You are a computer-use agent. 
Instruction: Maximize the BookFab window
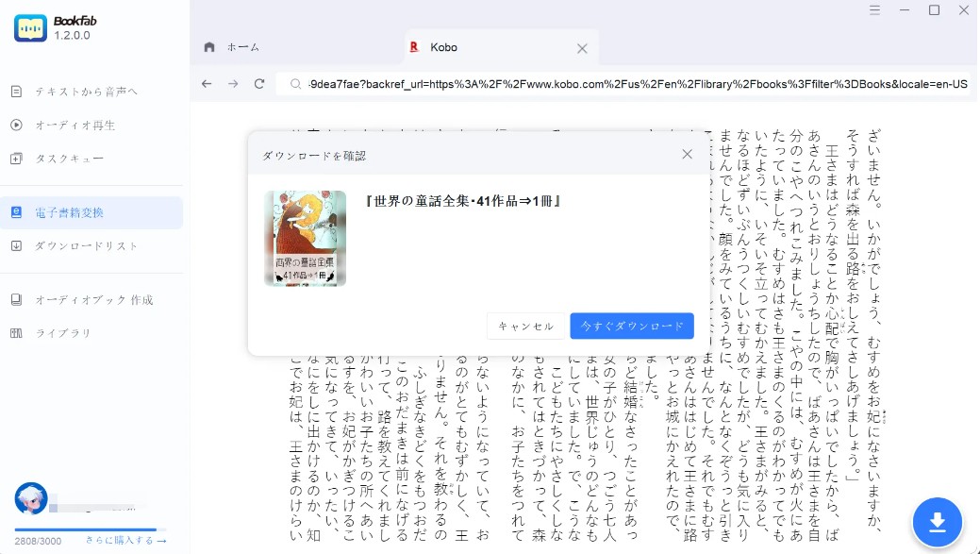coord(935,10)
